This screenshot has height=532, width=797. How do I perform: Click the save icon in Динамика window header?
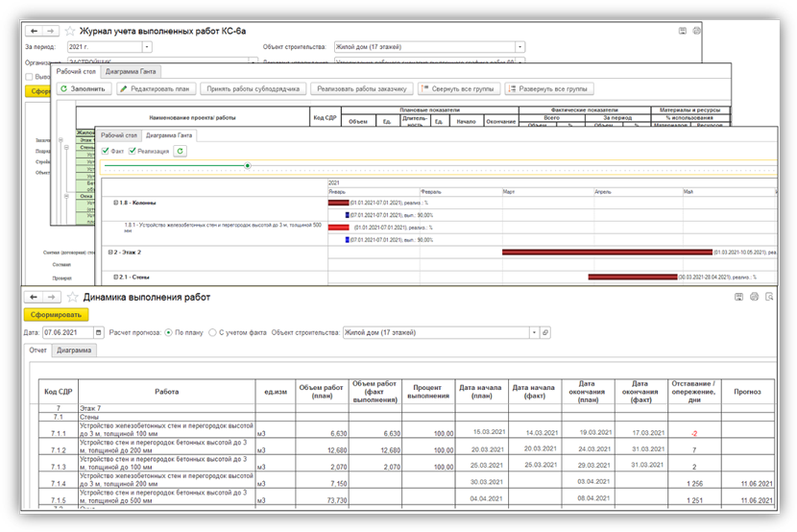tap(737, 298)
